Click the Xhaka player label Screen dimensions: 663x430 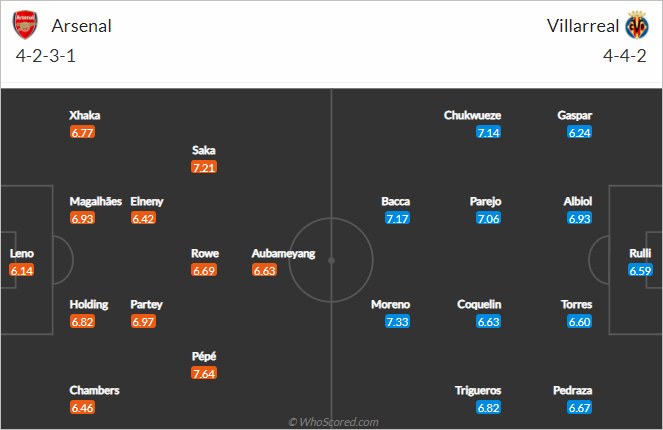coord(85,115)
